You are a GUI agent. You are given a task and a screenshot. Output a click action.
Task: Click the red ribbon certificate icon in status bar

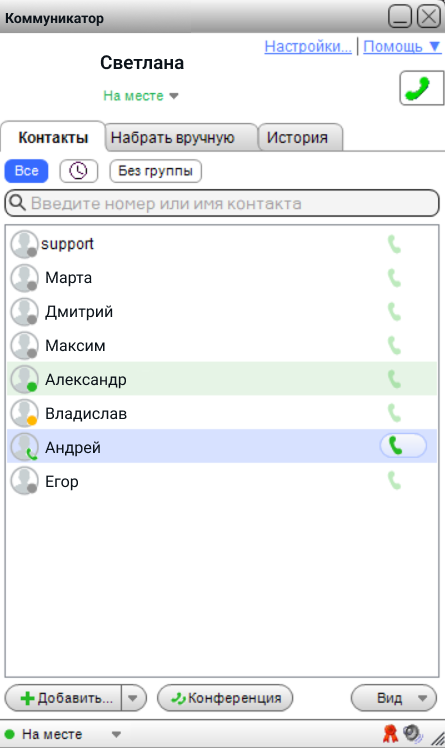(390, 734)
